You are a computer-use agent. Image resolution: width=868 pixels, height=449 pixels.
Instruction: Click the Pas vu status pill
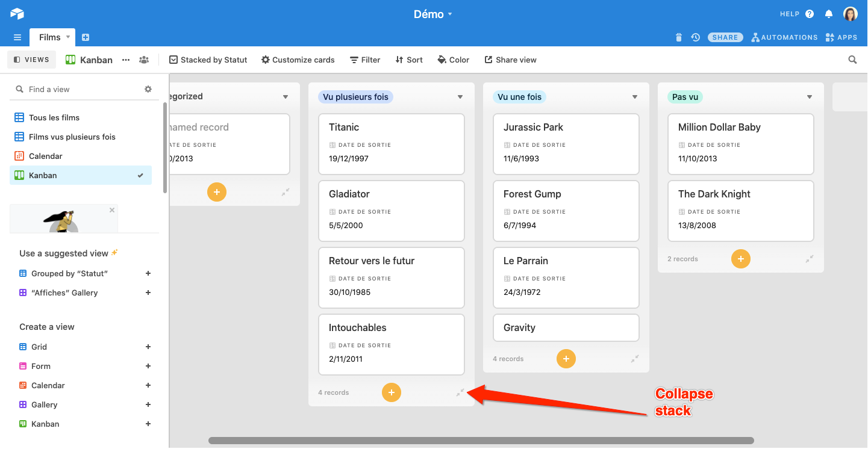pyautogui.click(x=685, y=97)
